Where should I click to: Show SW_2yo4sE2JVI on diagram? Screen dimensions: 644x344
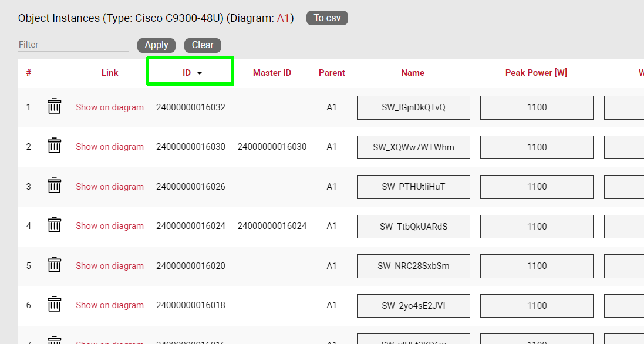click(x=110, y=305)
